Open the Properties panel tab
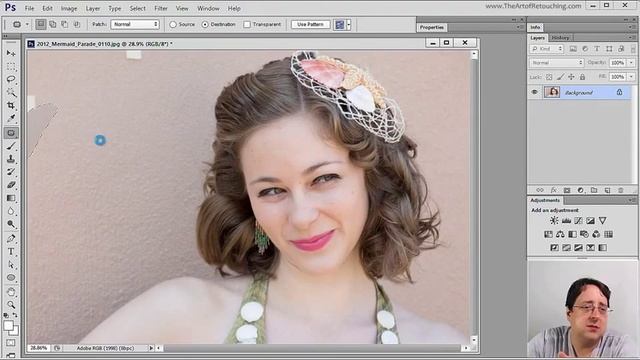640x360 pixels. (431, 27)
